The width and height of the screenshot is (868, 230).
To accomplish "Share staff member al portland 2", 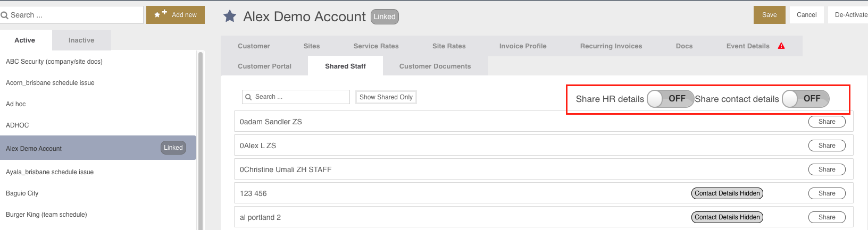I will click(827, 217).
